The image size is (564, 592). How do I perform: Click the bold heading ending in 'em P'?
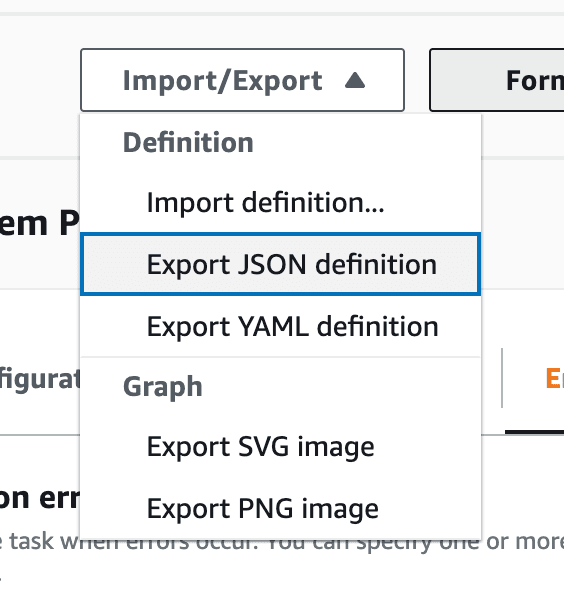point(40,224)
